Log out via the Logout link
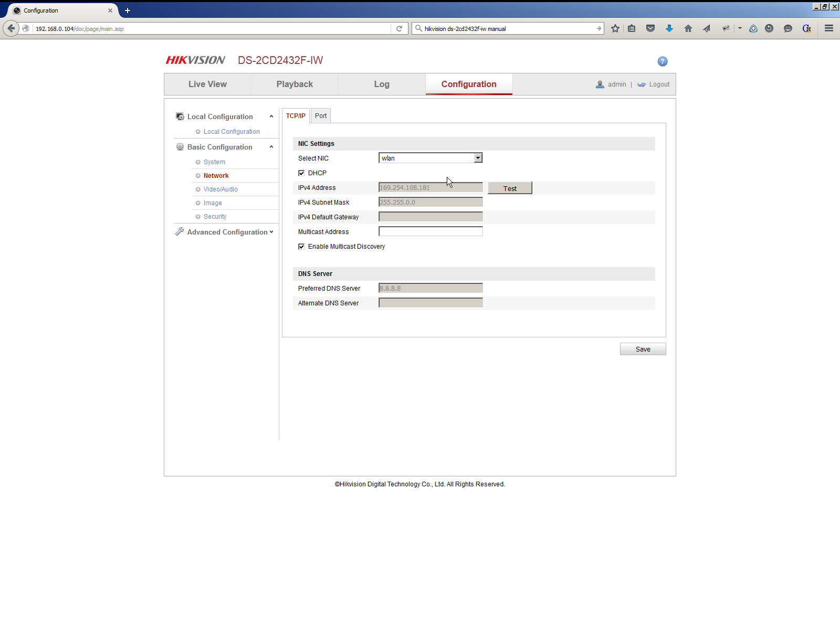The height and width of the screenshot is (617, 840). (659, 84)
